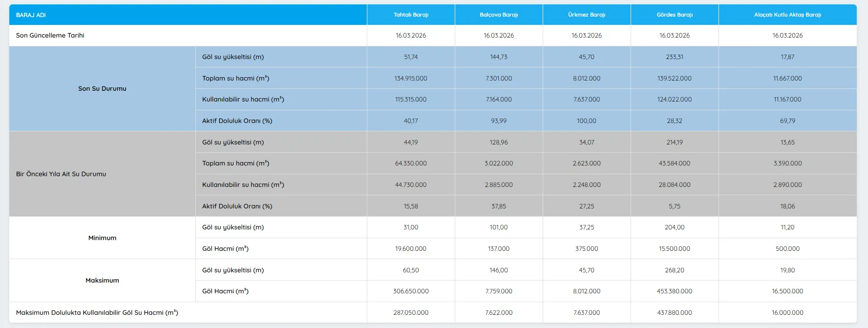
Task: Click Maksimum Dolulukta Kullanılabilir Göl Su Hacmi label
Action: [97, 313]
